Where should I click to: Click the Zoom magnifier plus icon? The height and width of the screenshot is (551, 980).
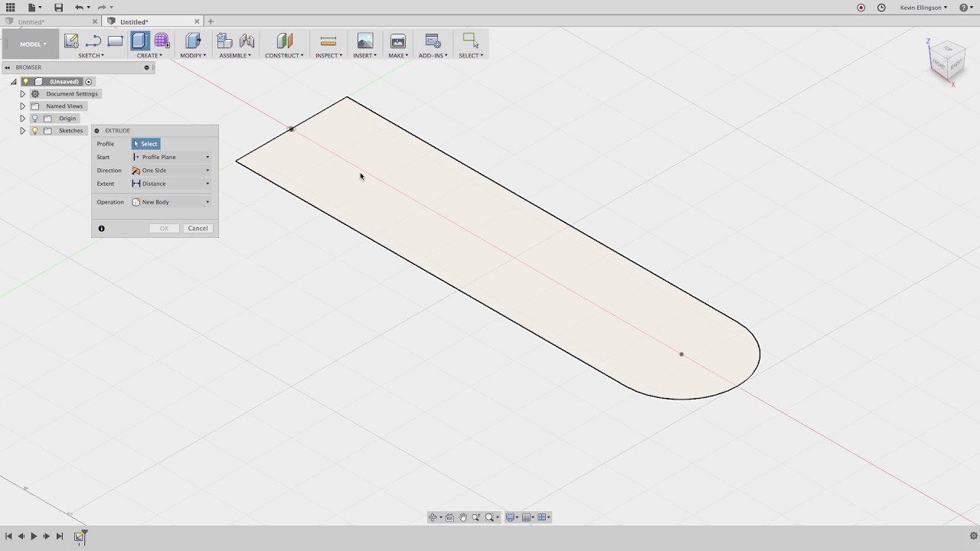click(x=475, y=517)
